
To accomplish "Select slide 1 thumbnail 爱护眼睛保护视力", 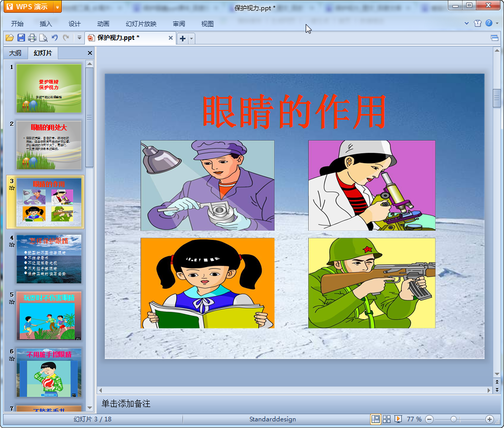I will coord(49,88).
